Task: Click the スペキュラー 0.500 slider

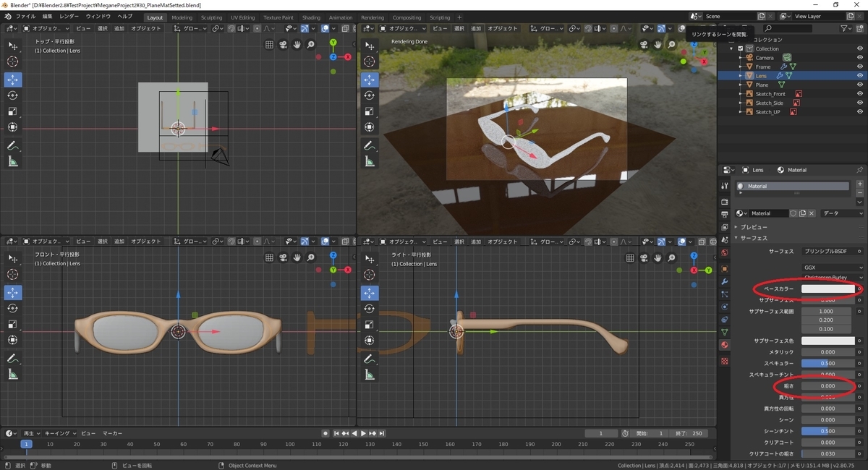Action: point(827,363)
